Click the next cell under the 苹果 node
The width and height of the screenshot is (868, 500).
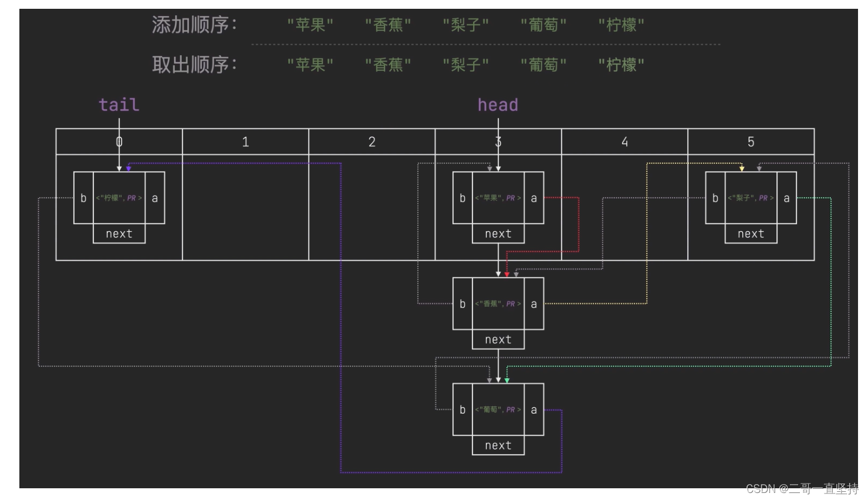[498, 234]
